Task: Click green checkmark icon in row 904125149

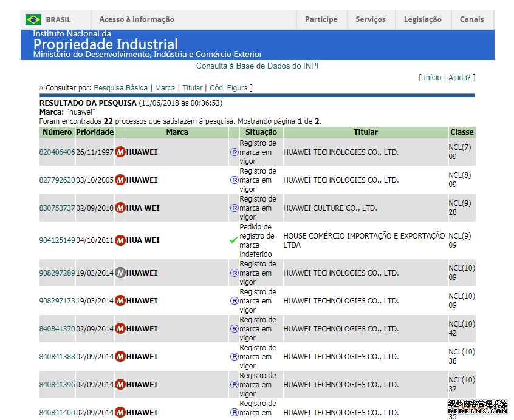Action: pyautogui.click(x=234, y=240)
